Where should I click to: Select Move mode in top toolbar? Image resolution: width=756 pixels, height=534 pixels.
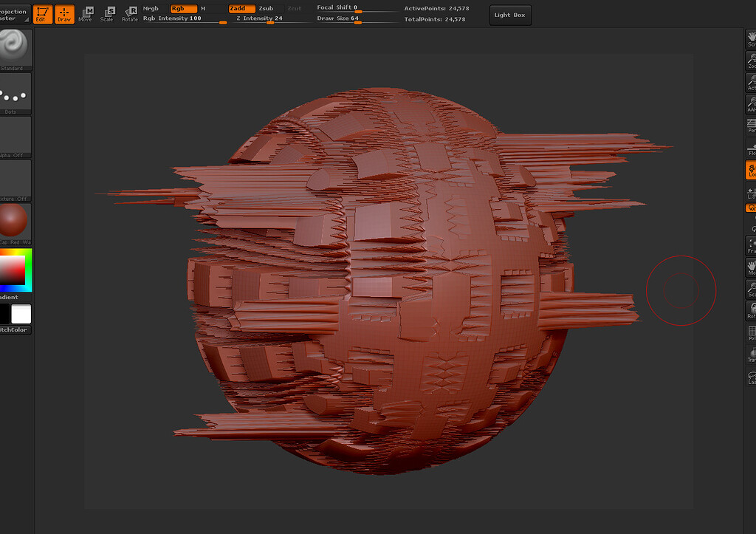click(x=86, y=14)
